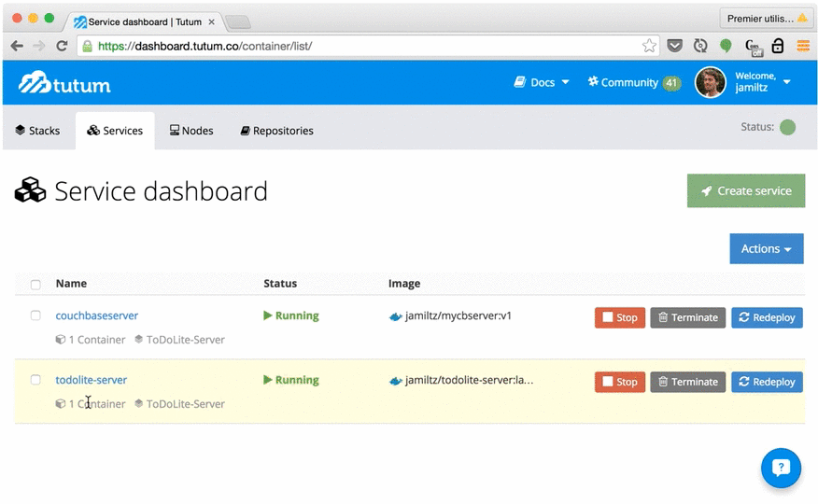Open the couchbaseserver service link
This screenshot has width=818, height=504.
(97, 315)
